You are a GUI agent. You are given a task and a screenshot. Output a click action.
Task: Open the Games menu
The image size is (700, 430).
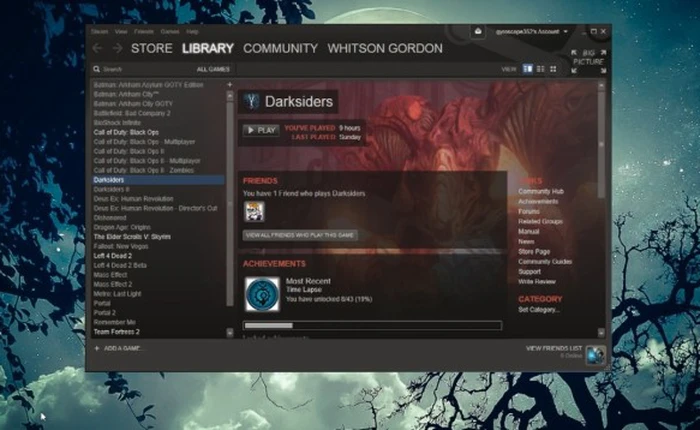170,32
